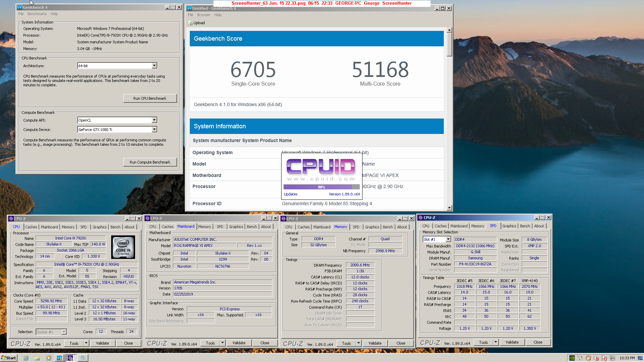
Task: Switch to Bench tab in CPU-Z Mainboard window
Action: pos(252,227)
